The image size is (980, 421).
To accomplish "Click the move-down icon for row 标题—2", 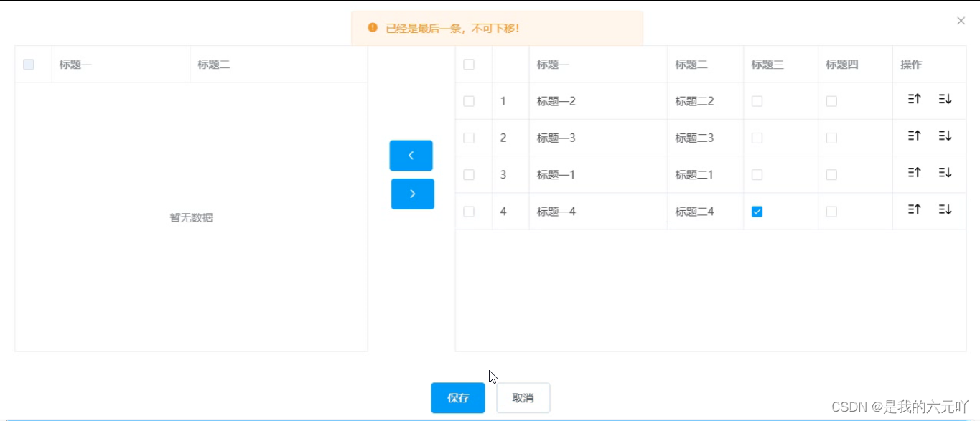I will [946, 99].
